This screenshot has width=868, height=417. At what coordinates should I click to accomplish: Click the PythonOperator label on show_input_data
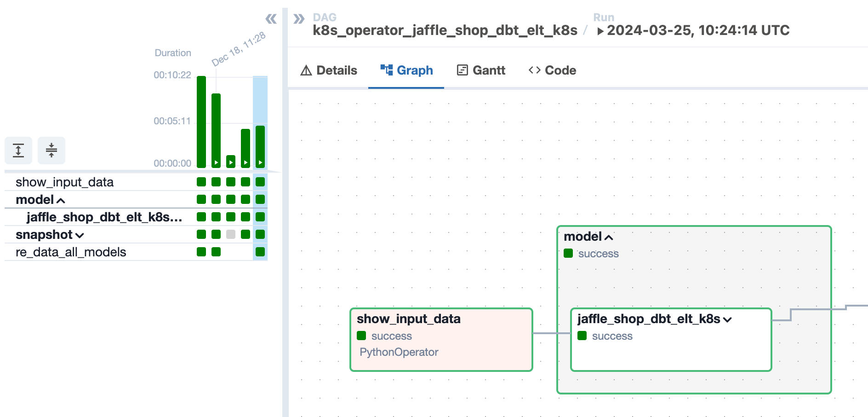[x=399, y=352]
